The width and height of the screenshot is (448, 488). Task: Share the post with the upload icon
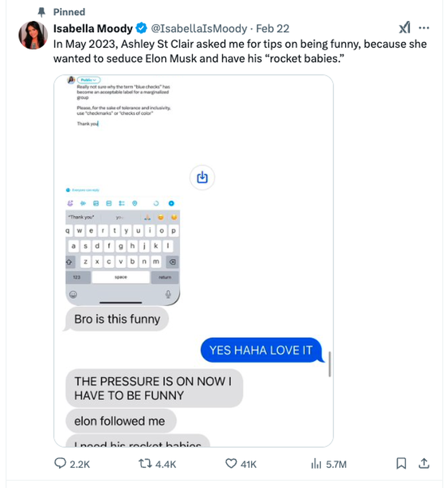pyautogui.click(x=424, y=463)
